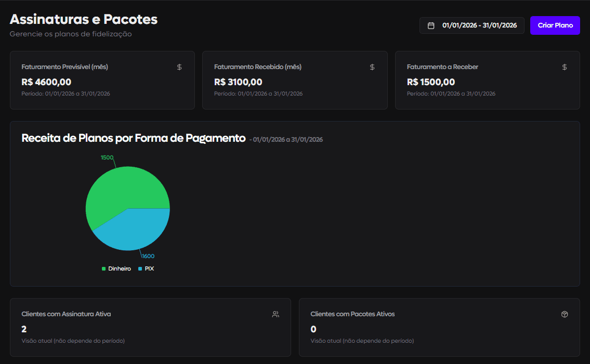The width and height of the screenshot is (590, 364).
Task: Toggle the Dinheiro legend green swatch
Action: (103, 269)
